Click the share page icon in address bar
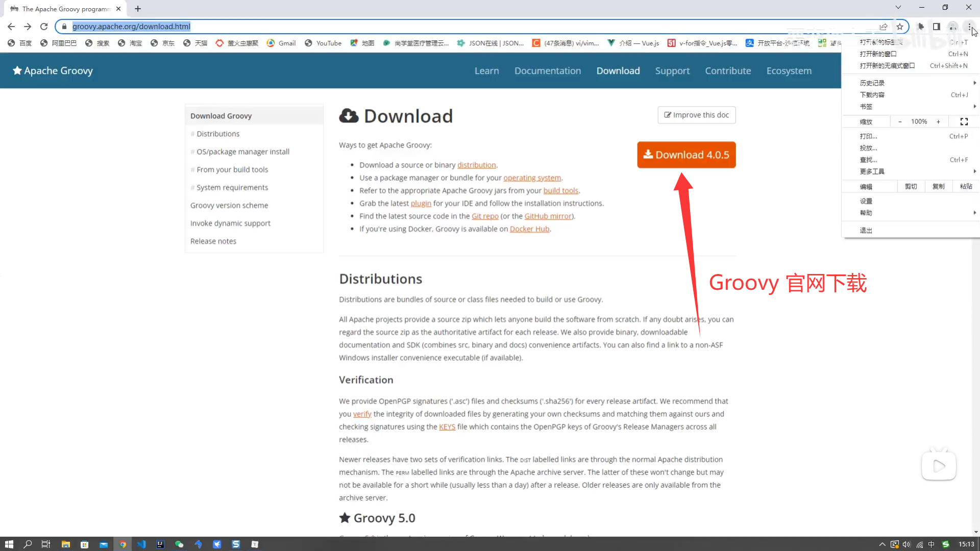 click(x=884, y=27)
